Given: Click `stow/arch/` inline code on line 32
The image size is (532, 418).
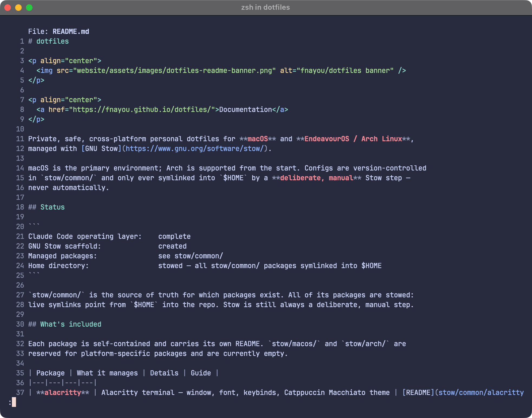Looking at the screenshot, I should click(365, 344).
